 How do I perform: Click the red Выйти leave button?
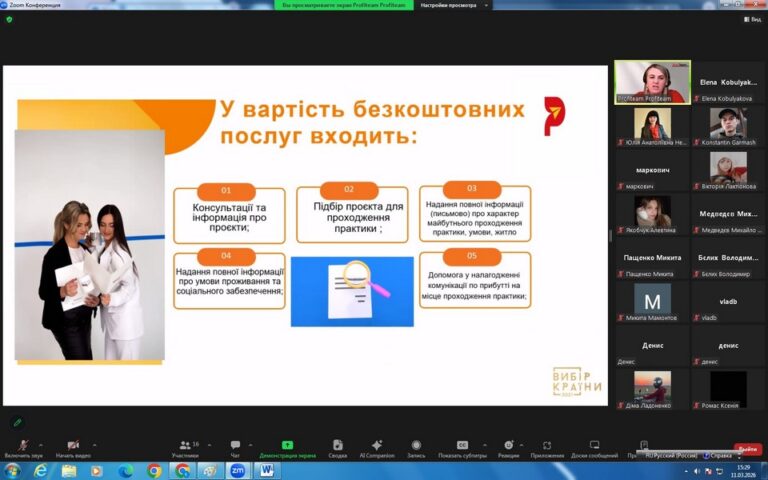(747, 449)
